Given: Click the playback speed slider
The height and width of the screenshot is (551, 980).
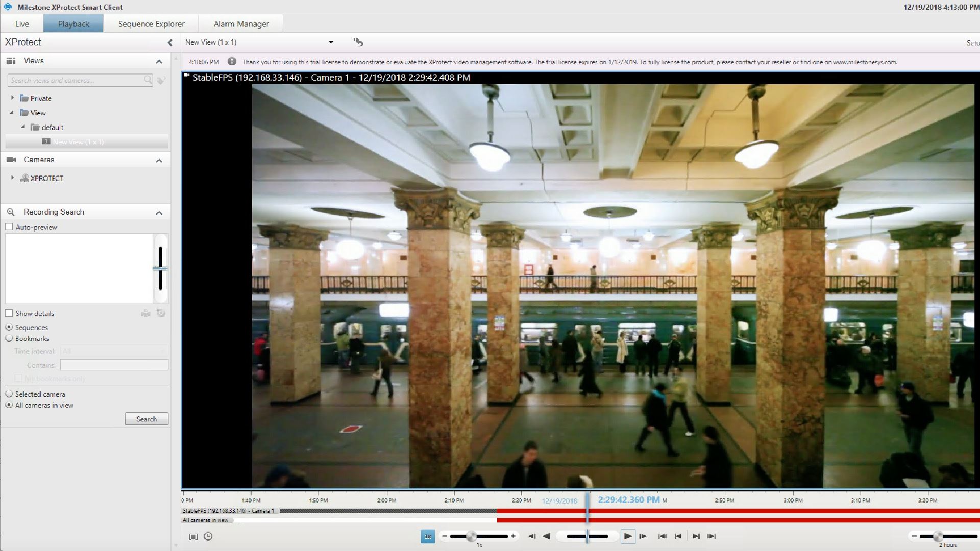Looking at the screenshot, I should click(x=479, y=536).
